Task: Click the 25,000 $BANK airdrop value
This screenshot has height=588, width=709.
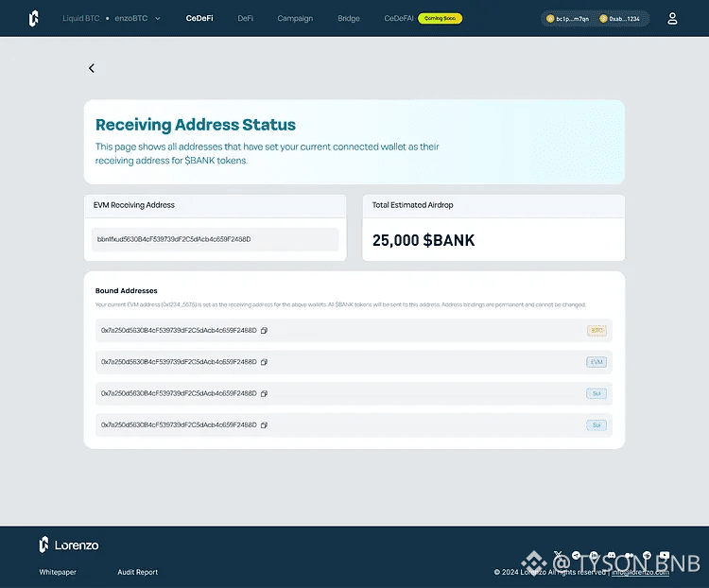Action: tap(424, 240)
